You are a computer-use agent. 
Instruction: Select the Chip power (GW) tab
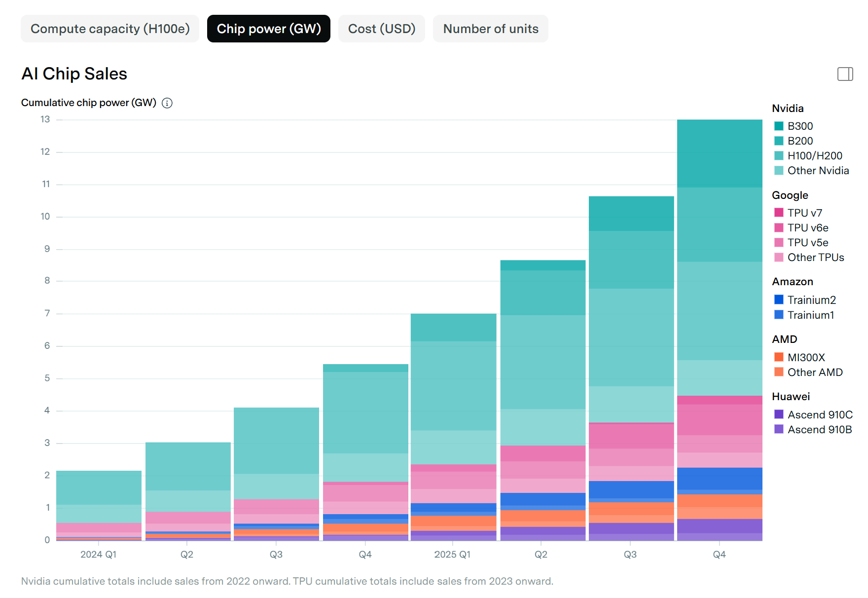[268, 29]
